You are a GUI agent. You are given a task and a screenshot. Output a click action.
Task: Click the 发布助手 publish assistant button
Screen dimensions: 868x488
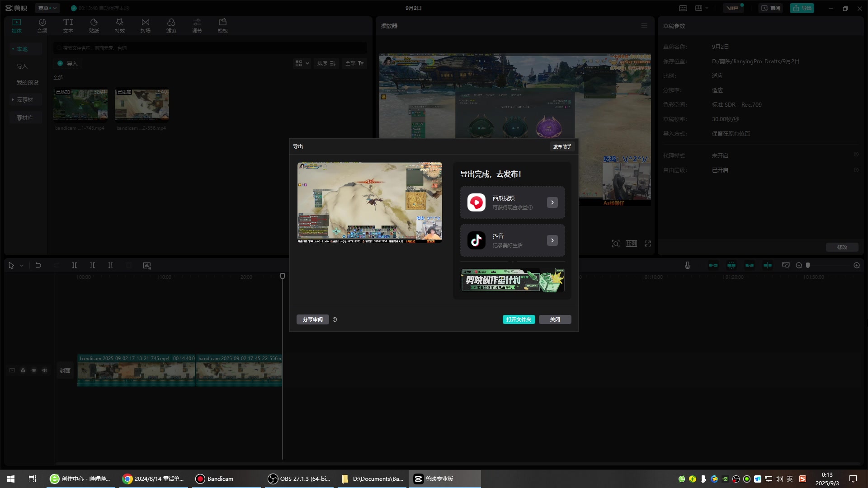tap(562, 146)
